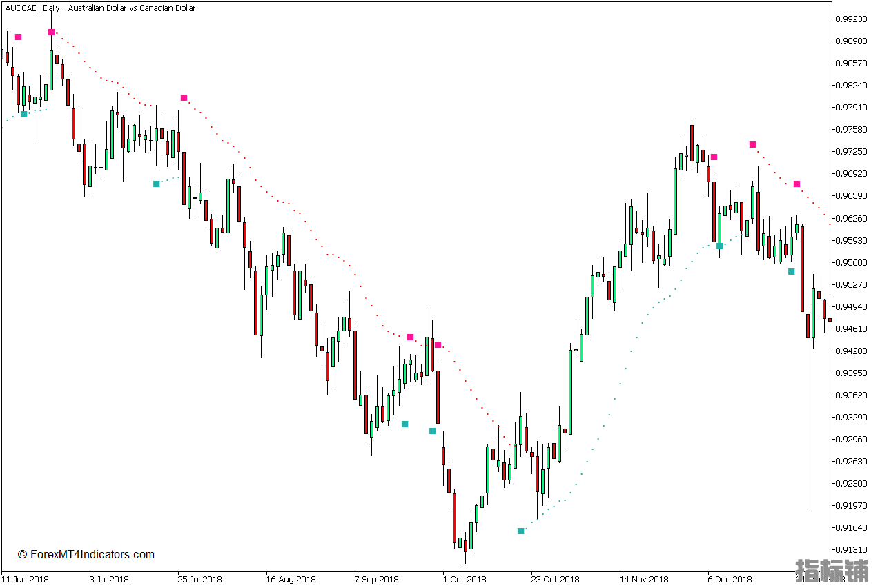Screen dimensions: 880x588
Task: Select the pink square marker above 25 Jul 2018
Action: [184, 97]
